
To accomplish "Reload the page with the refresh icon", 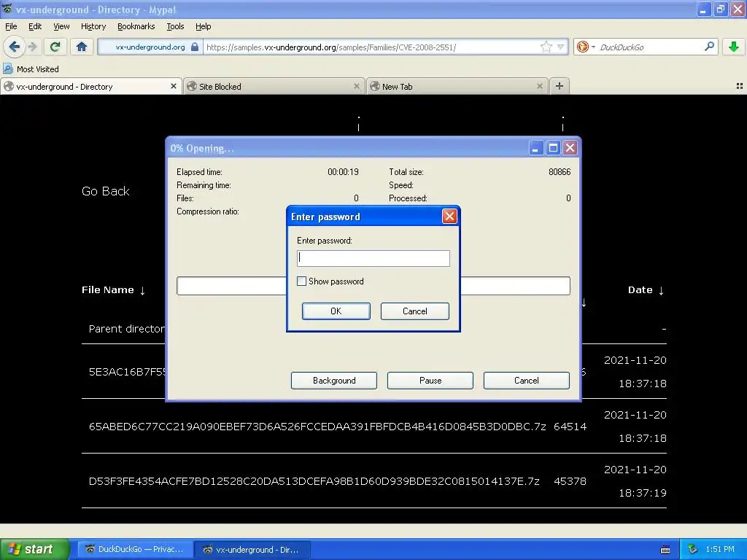I will pyautogui.click(x=55, y=47).
